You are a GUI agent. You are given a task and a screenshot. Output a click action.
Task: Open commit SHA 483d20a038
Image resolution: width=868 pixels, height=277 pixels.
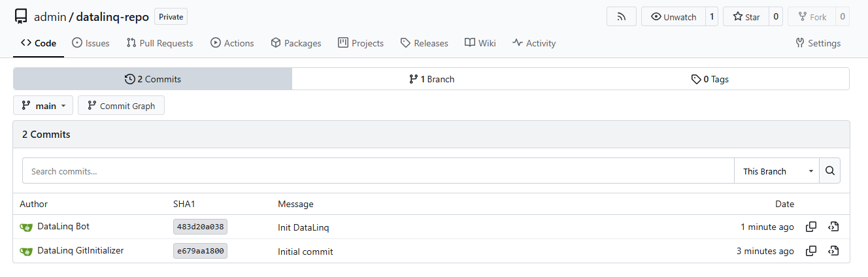pos(200,227)
